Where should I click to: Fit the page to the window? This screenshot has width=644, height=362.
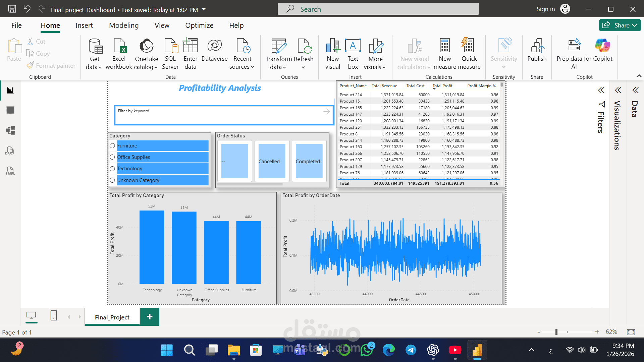[x=631, y=332]
